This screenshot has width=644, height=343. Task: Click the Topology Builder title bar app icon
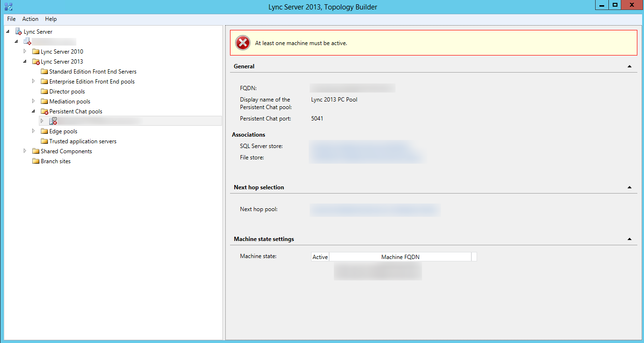(8, 7)
